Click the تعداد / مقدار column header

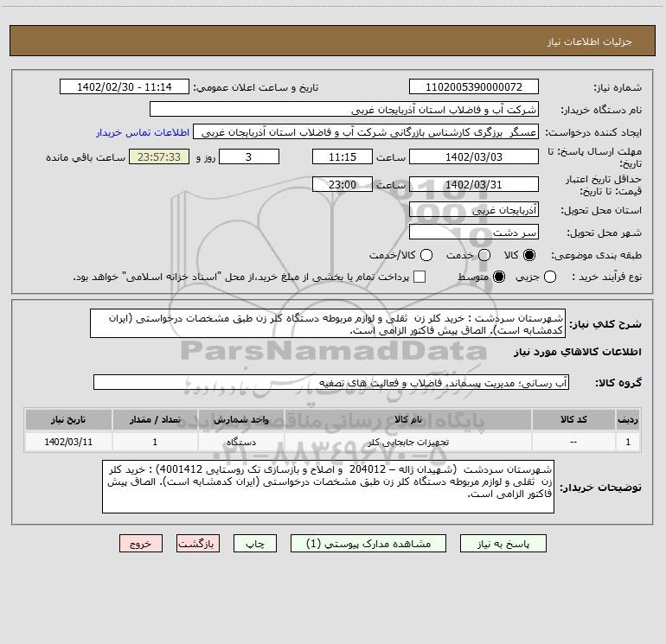coord(155,420)
